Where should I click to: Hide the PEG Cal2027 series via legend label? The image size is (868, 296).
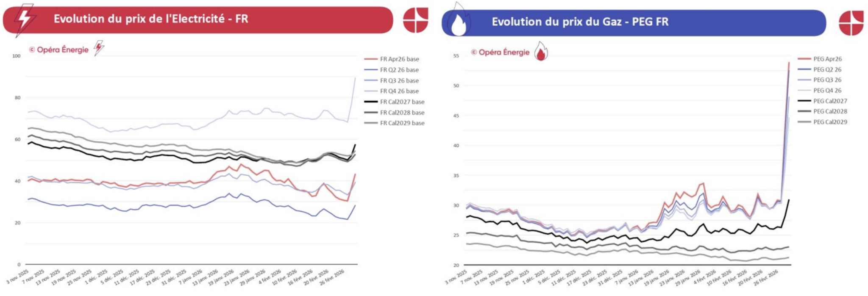click(830, 101)
